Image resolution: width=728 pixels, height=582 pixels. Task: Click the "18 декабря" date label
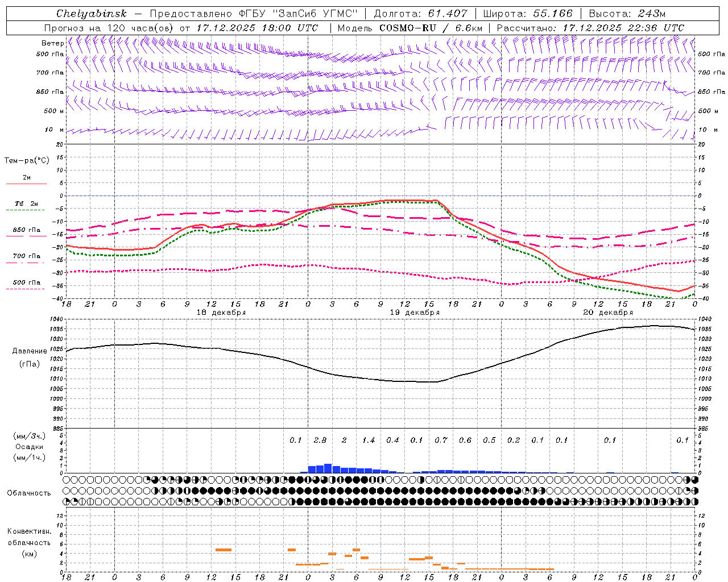(221, 313)
